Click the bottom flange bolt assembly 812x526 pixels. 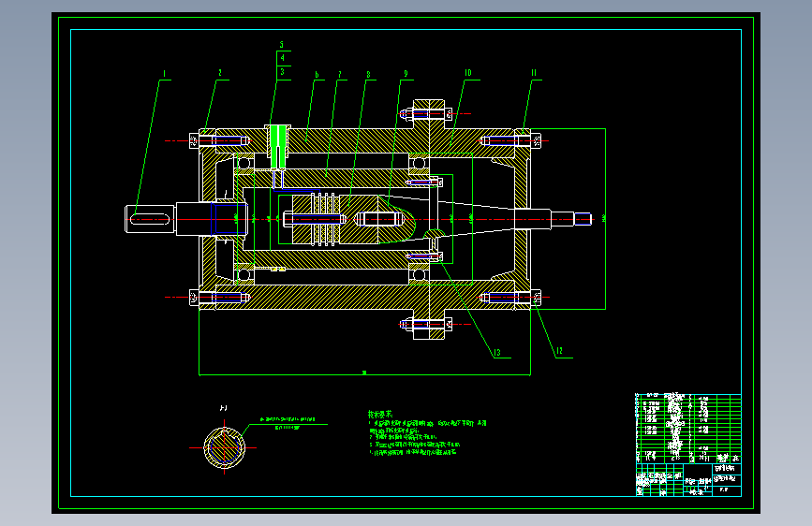pyautogui.click(x=428, y=325)
